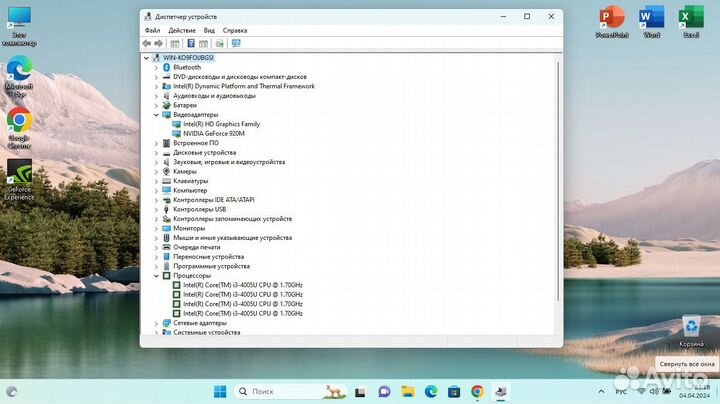Select the Bluetooth category icon
Viewport: 720px width, 404px height.
point(167,67)
